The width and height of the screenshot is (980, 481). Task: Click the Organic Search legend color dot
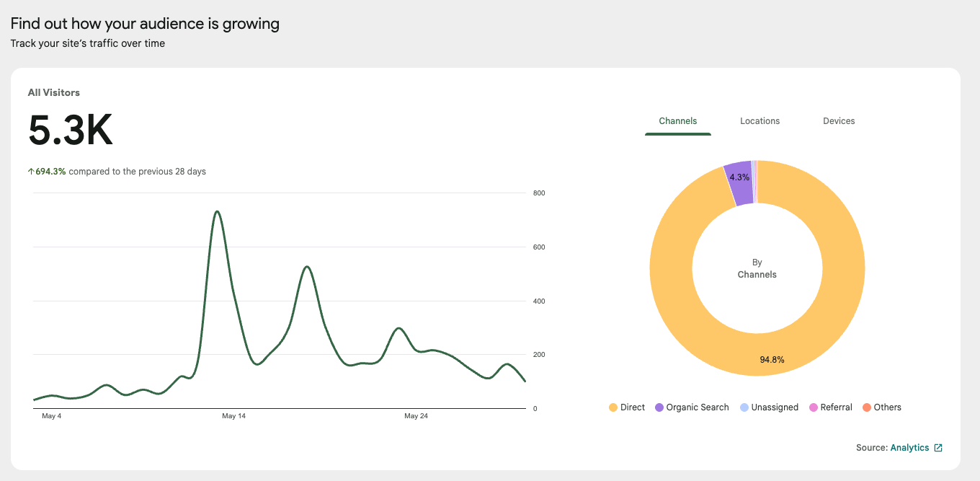tap(659, 407)
